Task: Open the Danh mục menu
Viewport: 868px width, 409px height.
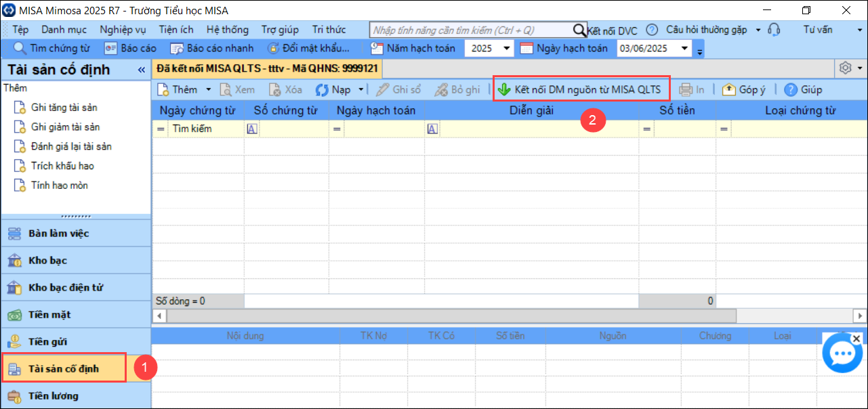Action: [x=64, y=30]
